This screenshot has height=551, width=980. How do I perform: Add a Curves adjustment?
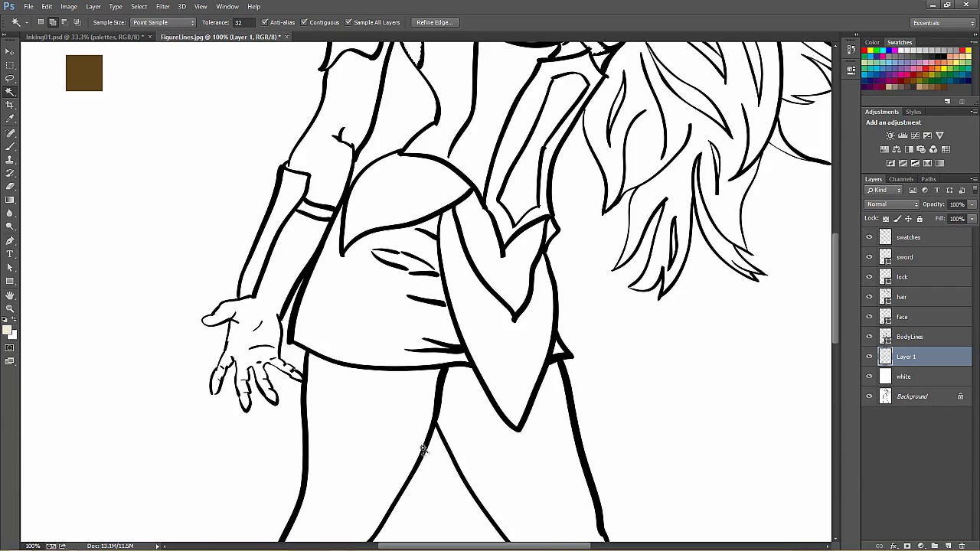pyautogui.click(x=915, y=135)
